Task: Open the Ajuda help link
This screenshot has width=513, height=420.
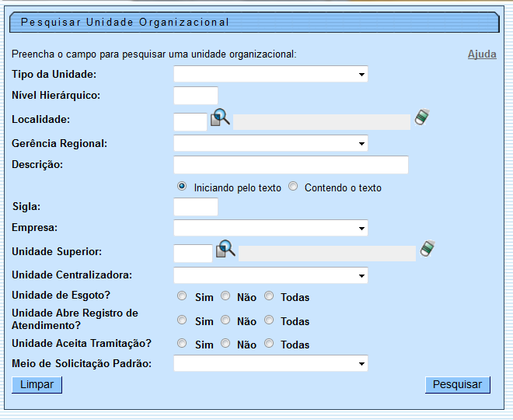Action: point(481,54)
